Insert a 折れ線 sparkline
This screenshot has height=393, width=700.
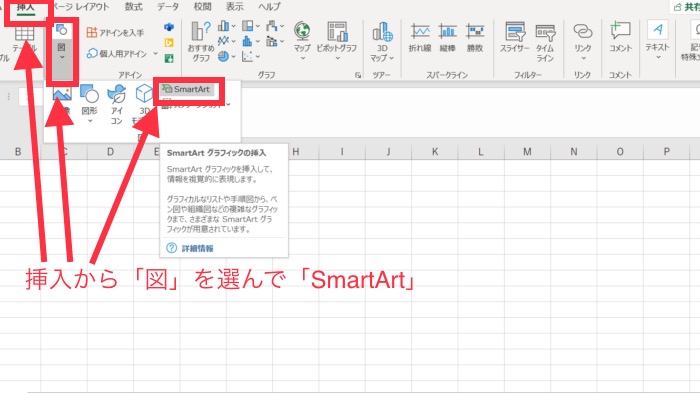pyautogui.click(x=420, y=38)
